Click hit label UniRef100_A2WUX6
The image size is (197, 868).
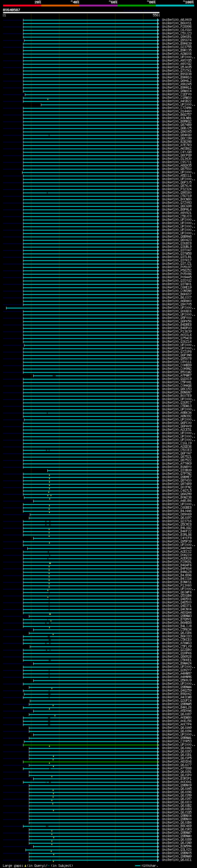177,54
